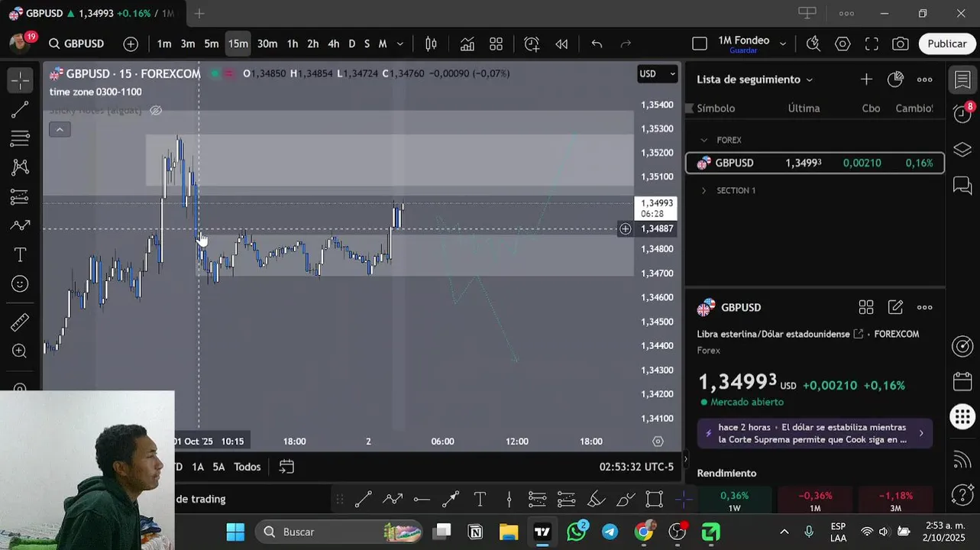Open the emoji and icons tool
Screen dimensions: 980x550
point(20,283)
